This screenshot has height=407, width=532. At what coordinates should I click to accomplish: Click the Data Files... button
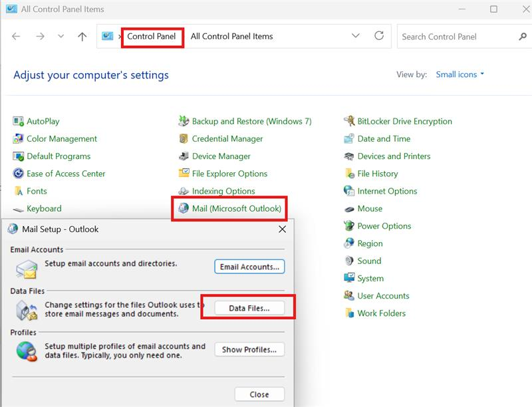(x=249, y=308)
